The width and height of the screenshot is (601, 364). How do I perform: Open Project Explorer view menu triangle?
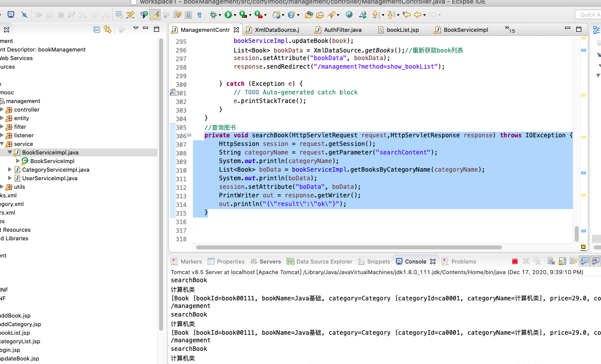[135, 28]
